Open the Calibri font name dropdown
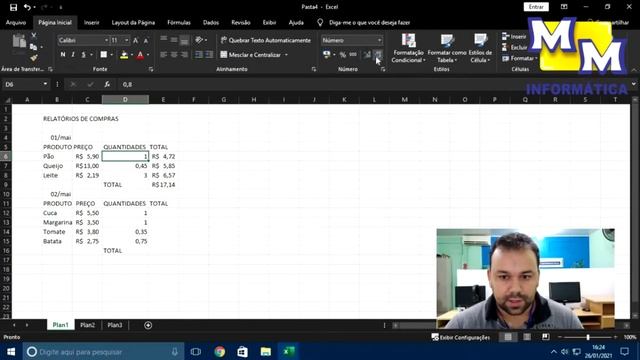 107,40
